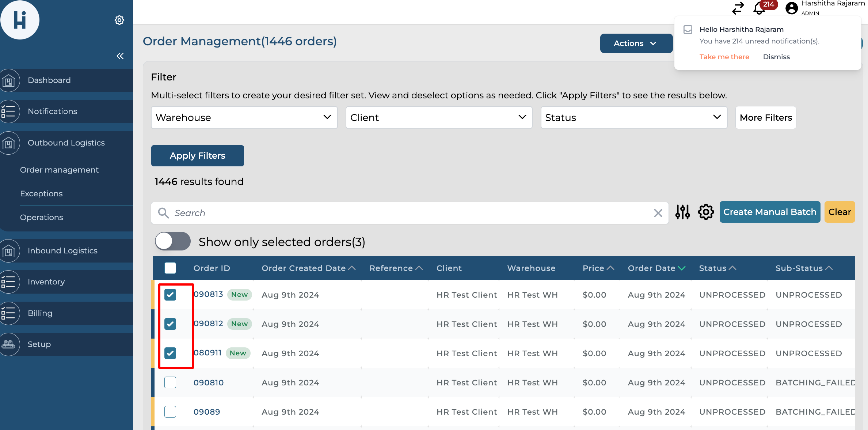Open the table filter sliders icon

(682, 212)
